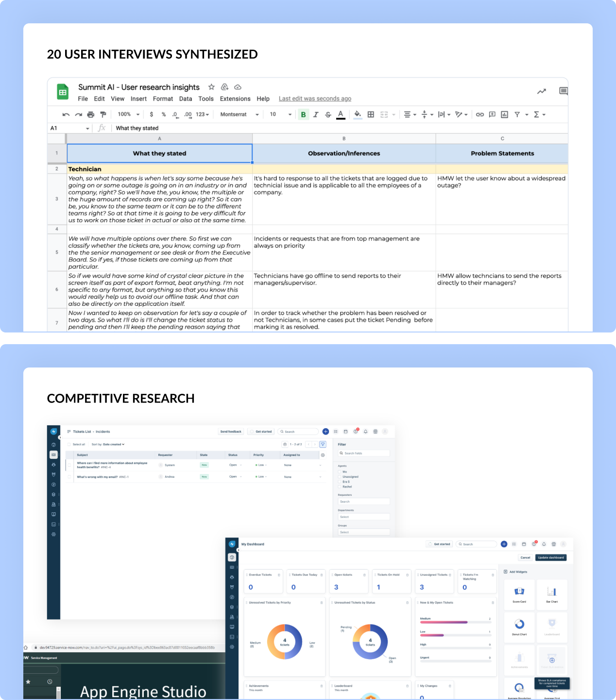Image resolution: width=616 pixels, height=700 pixels.
Task: Open vertical align dropdown
Action: (x=427, y=115)
